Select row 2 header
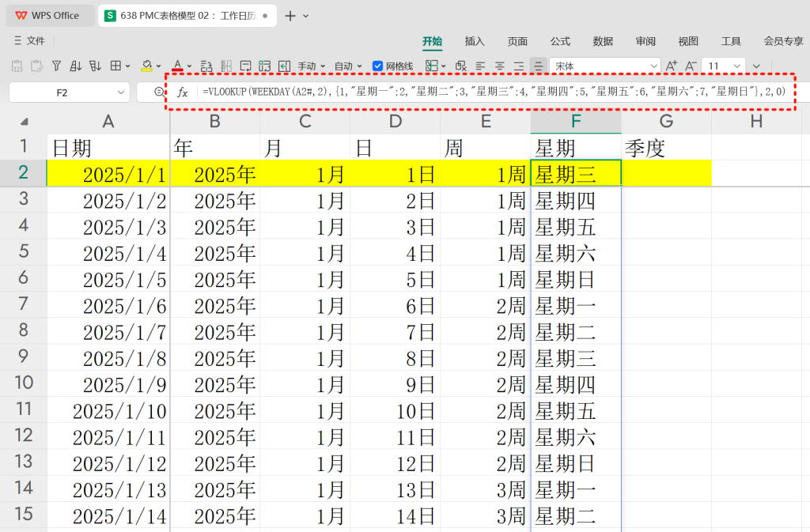810x532 pixels. pos(23,172)
